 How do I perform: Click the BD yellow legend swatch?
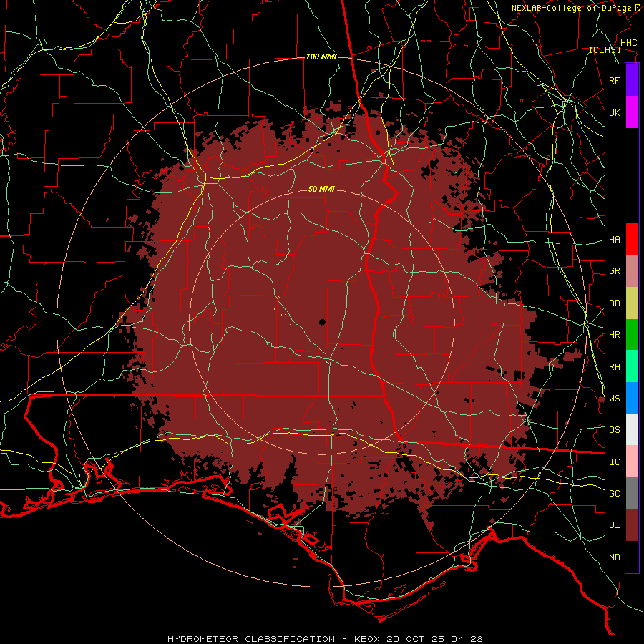(632, 303)
